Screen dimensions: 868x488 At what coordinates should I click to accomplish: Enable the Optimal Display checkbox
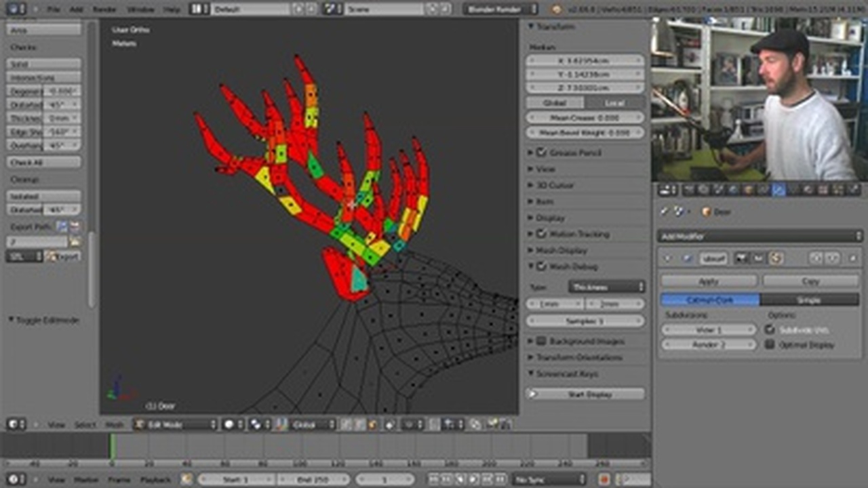pyautogui.click(x=770, y=344)
